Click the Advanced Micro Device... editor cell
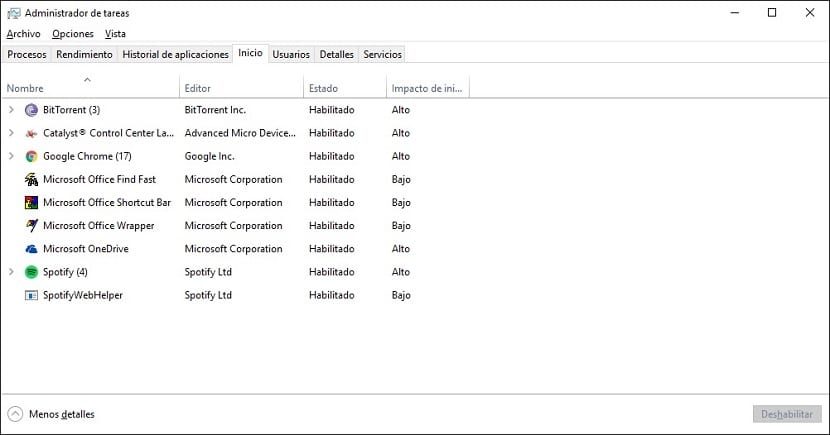This screenshot has width=830, height=435. coord(240,133)
